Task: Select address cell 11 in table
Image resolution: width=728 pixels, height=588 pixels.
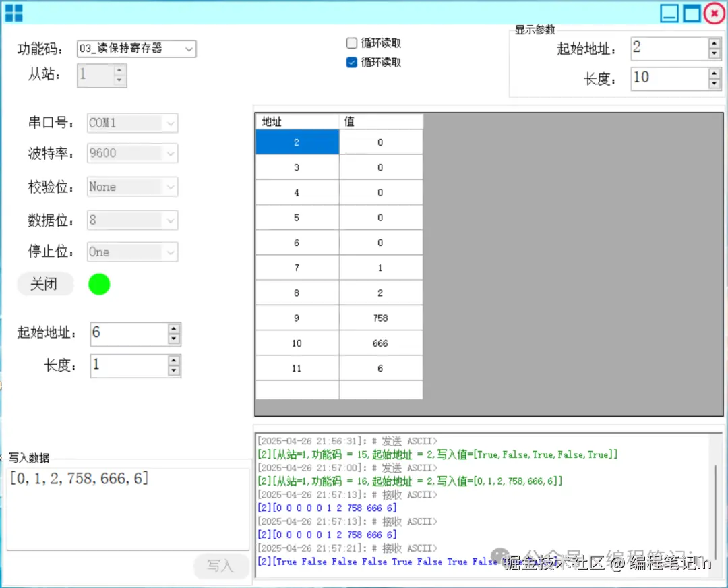Action: click(x=297, y=368)
